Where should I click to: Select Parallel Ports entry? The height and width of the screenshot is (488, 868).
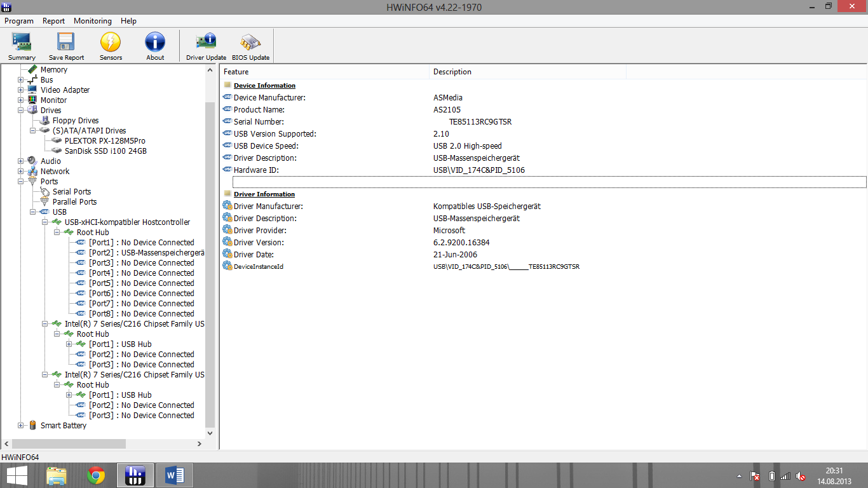tap(74, 202)
